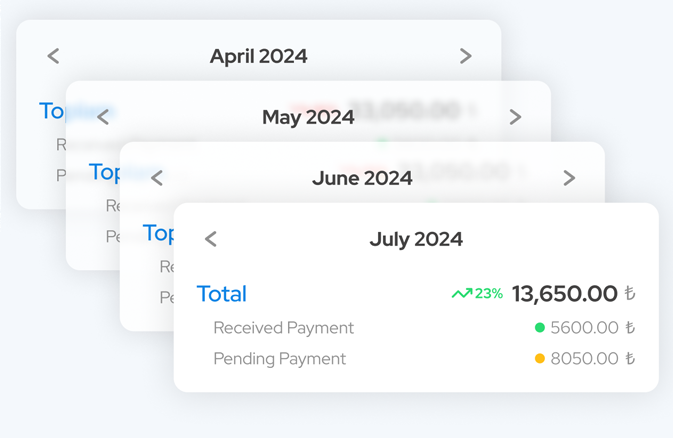This screenshot has width=673, height=438.
Task: Click the green received status dot
Action: (x=540, y=328)
